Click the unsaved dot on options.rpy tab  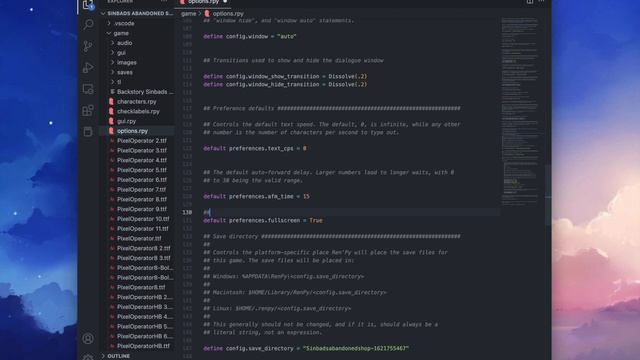coord(225,2)
